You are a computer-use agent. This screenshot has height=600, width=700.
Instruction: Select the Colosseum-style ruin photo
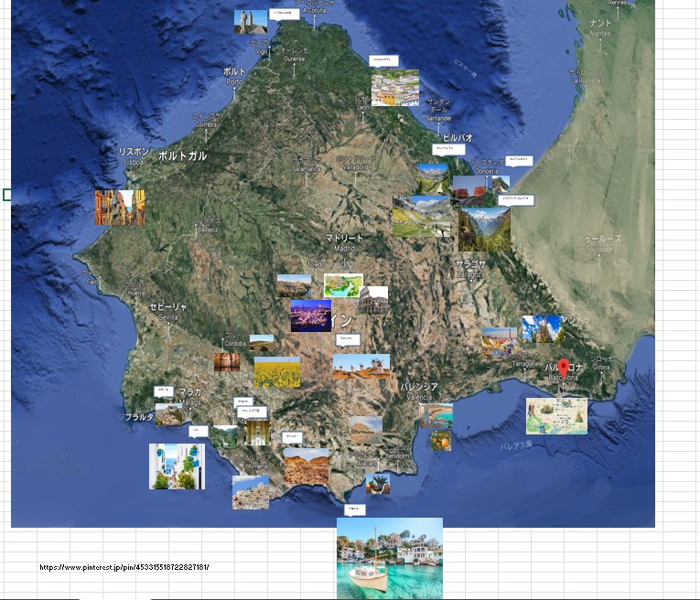coord(372,300)
